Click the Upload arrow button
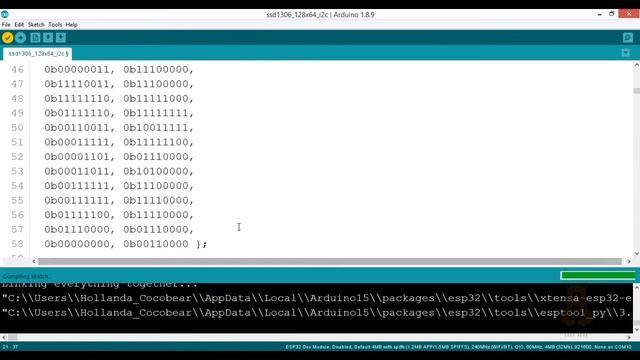Viewport: 640px width, 360px height. pyautogui.click(x=20, y=38)
